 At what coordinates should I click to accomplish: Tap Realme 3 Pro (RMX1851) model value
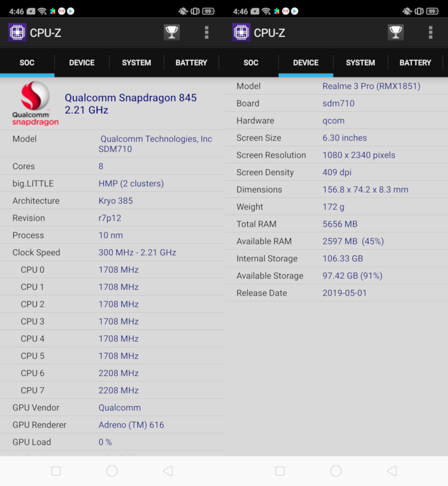(x=371, y=86)
